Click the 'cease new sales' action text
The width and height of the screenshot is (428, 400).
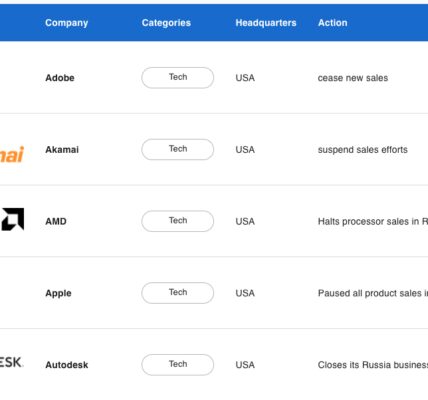pos(353,78)
